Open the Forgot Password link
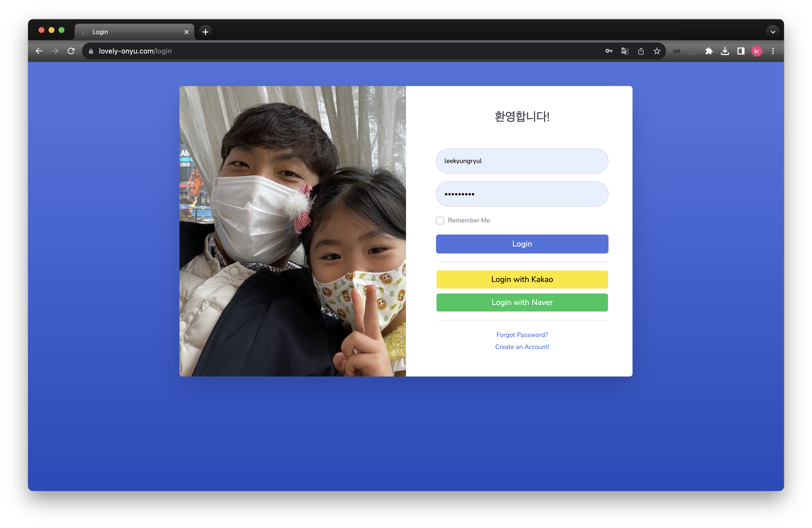 click(522, 334)
